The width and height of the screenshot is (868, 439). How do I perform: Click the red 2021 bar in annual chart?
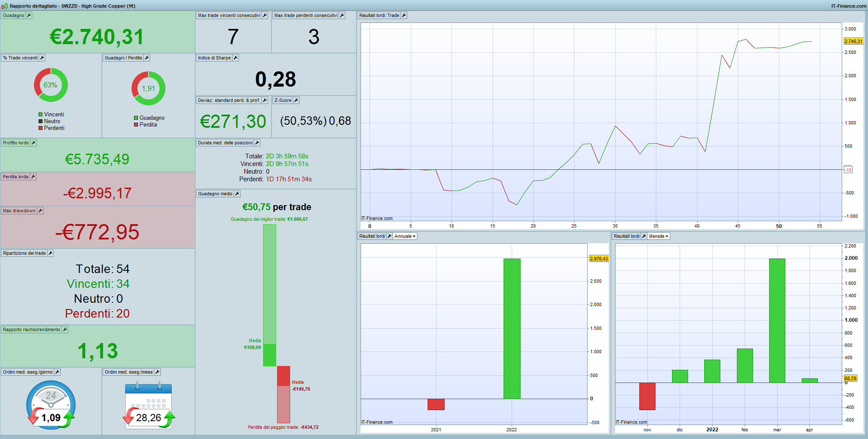tap(436, 404)
